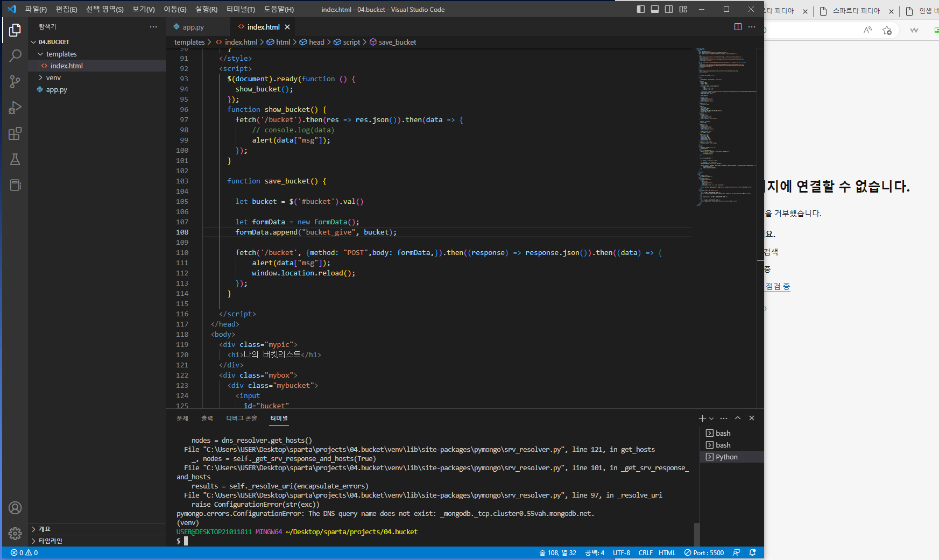Open the Testing flask view
The image size is (939, 560).
coord(15,159)
